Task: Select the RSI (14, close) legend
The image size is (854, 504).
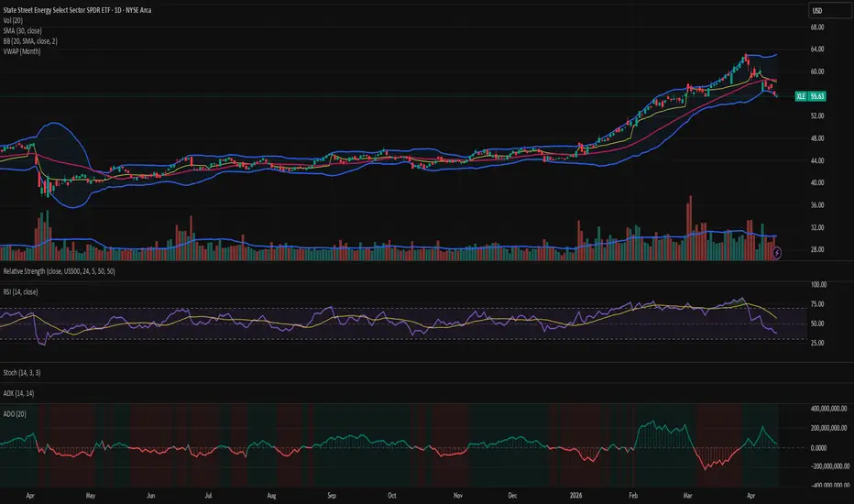Action: (x=21, y=291)
